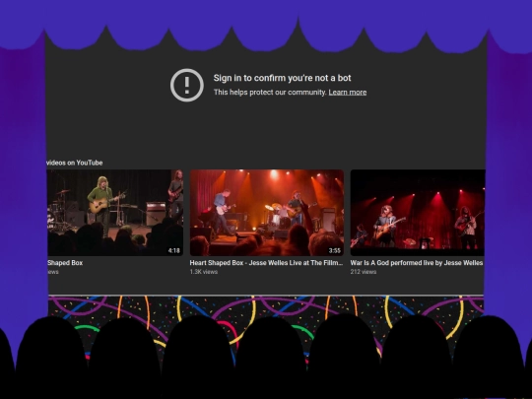Viewport: 532px width, 399px height.
Task: Click War Is A God performed live title
Action: coord(417,263)
